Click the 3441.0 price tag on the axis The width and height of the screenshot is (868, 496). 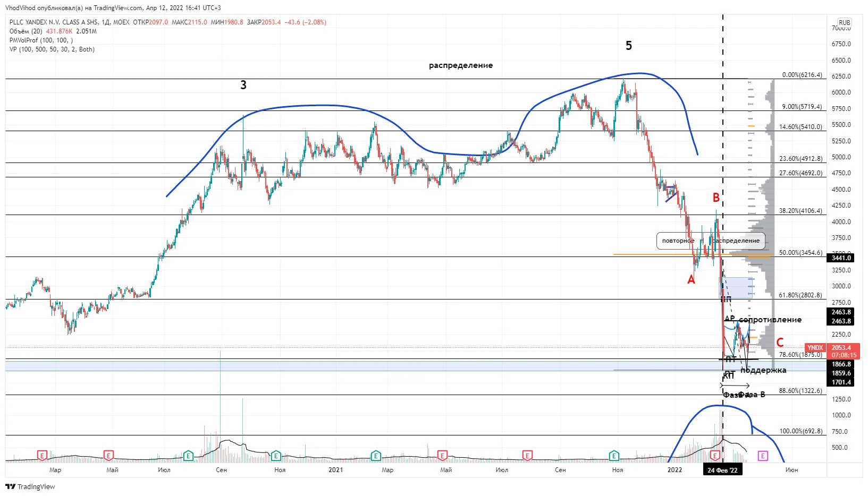(x=841, y=258)
